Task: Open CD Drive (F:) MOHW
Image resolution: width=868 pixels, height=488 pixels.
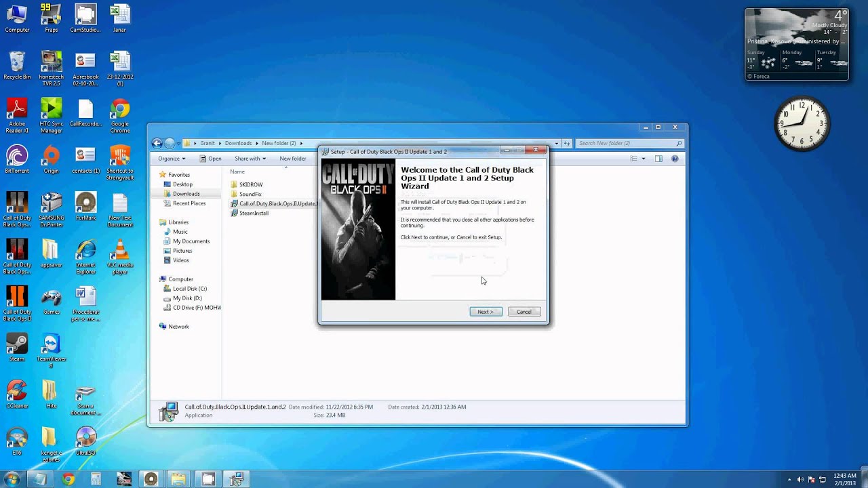Action: click(197, 308)
